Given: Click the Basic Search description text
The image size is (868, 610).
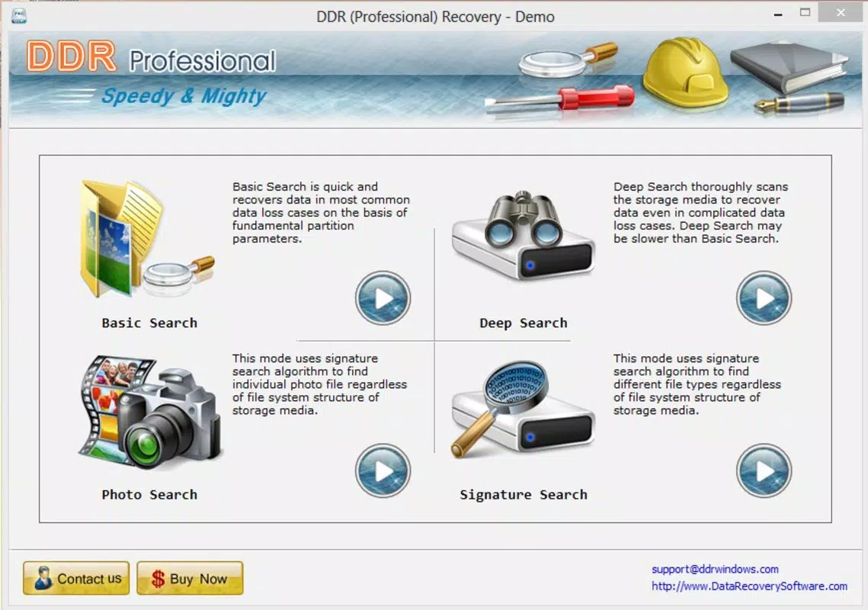Looking at the screenshot, I should click(x=321, y=213).
